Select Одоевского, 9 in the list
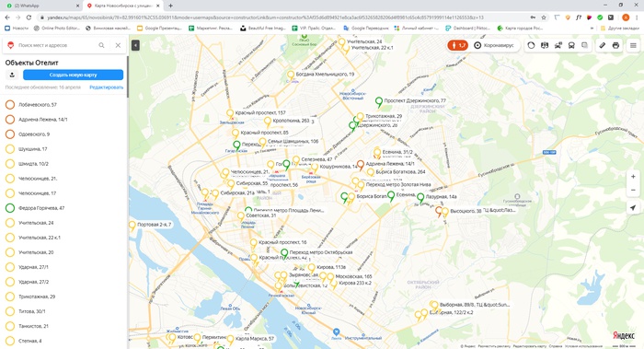644x349 pixels. pyautogui.click(x=63, y=134)
